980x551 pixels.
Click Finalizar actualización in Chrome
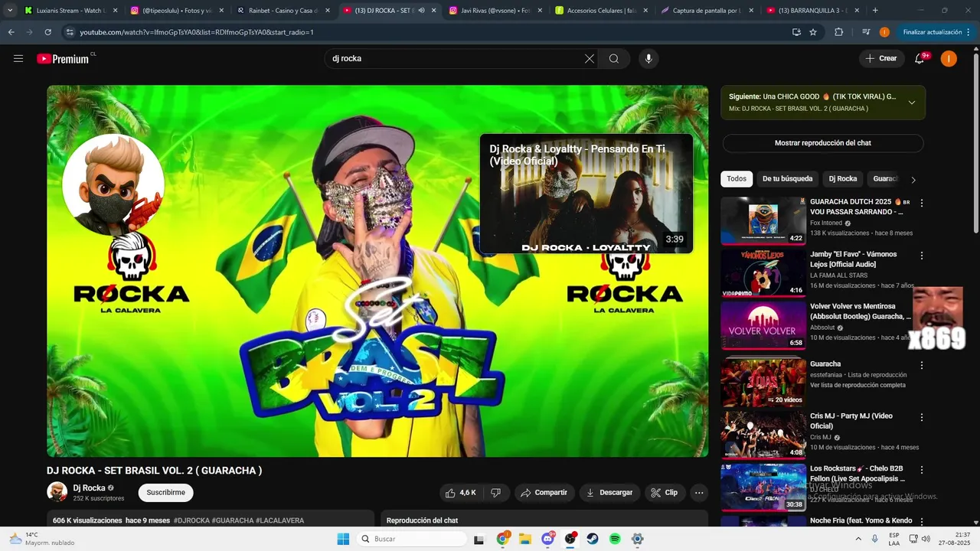[x=936, y=32]
